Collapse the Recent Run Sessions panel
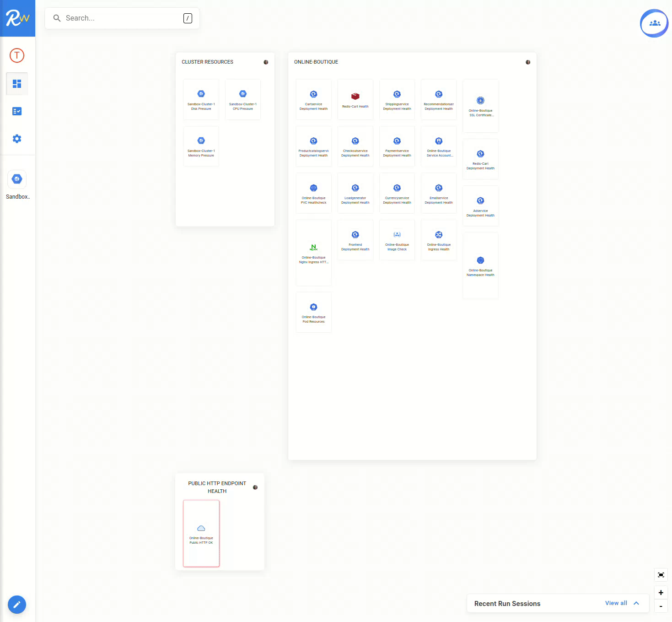The width and height of the screenshot is (672, 622). pos(636,603)
